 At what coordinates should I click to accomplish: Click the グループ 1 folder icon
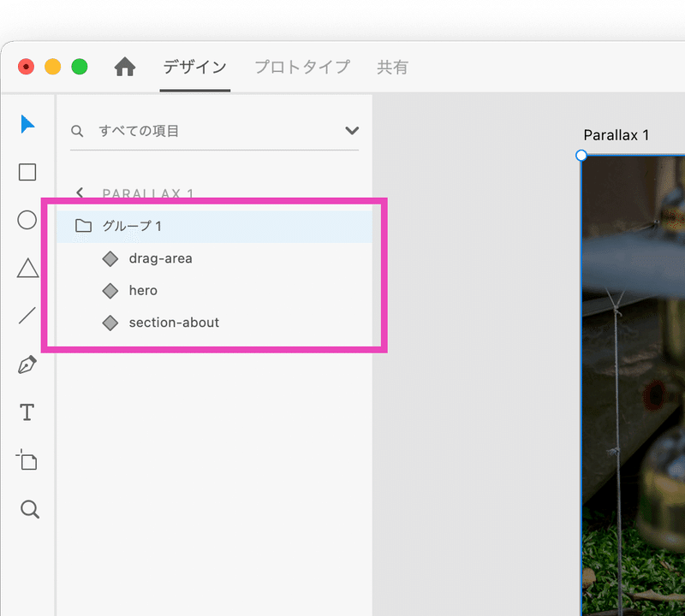coord(83,226)
